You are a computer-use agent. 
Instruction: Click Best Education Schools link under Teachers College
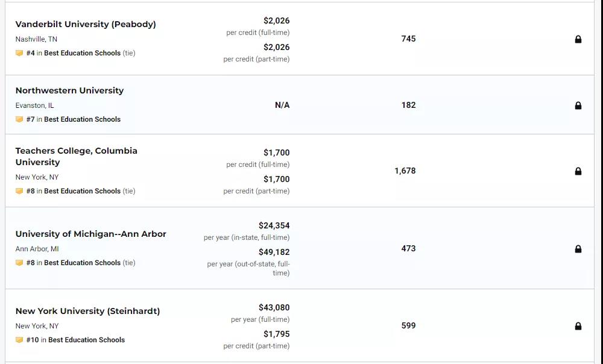pos(82,191)
